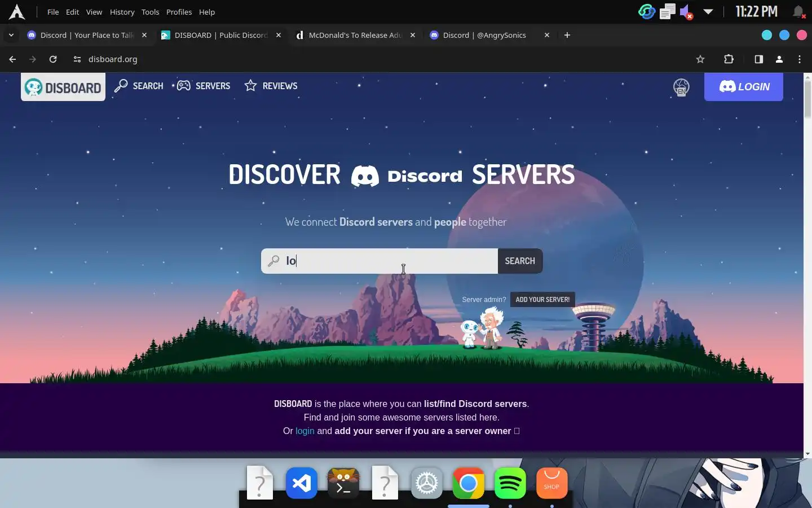Open the View menu
812x508 pixels.
[x=94, y=12]
